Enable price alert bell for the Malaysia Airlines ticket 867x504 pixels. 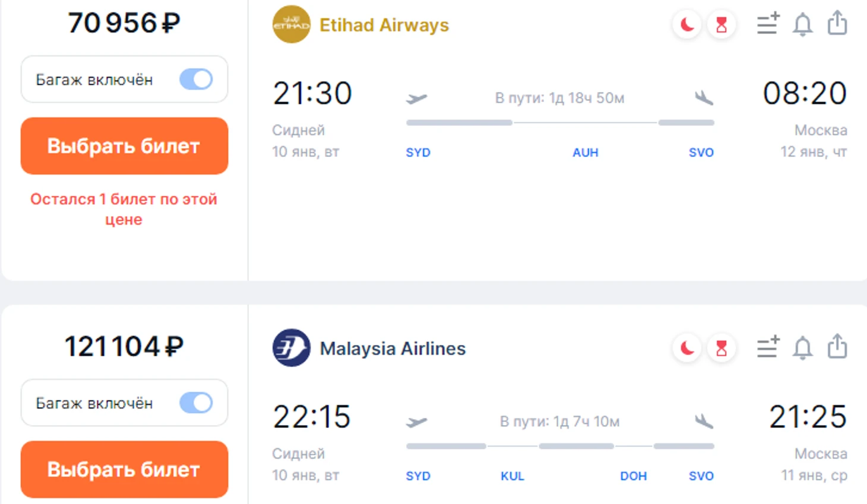pyautogui.click(x=803, y=347)
